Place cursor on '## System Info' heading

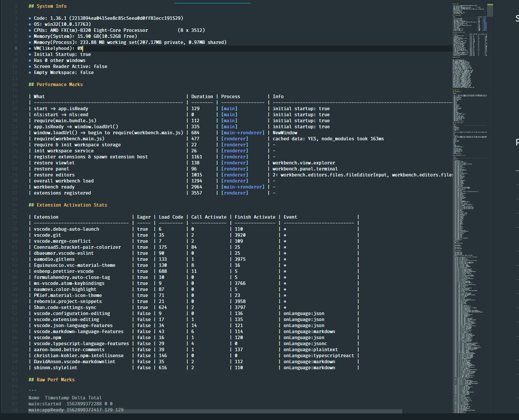coord(47,6)
